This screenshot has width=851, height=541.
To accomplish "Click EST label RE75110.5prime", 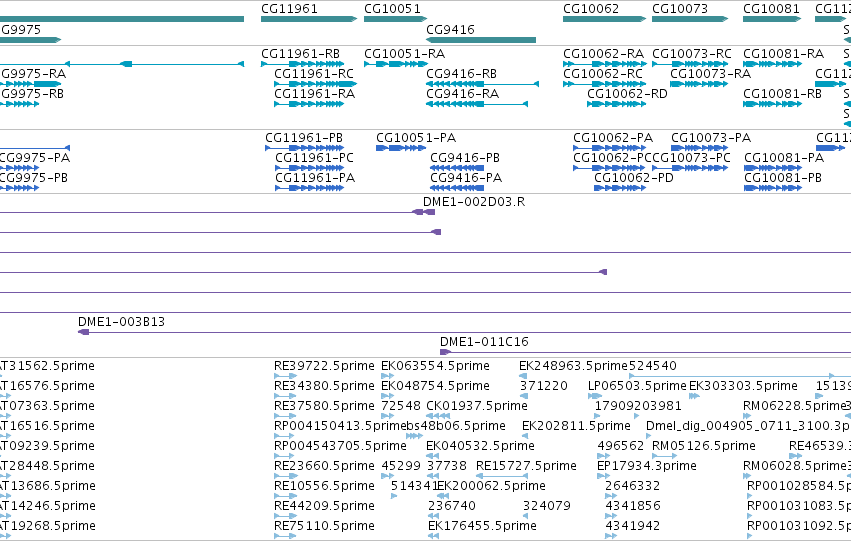I will [x=324, y=526].
